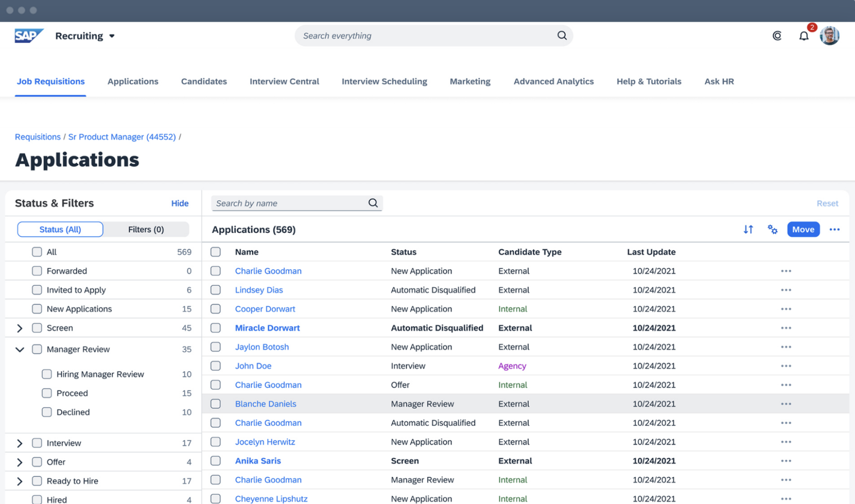Go to Requisitions breadcrumb
Image resolution: width=855 pixels, height=504 pixels.
click(38, 137)
